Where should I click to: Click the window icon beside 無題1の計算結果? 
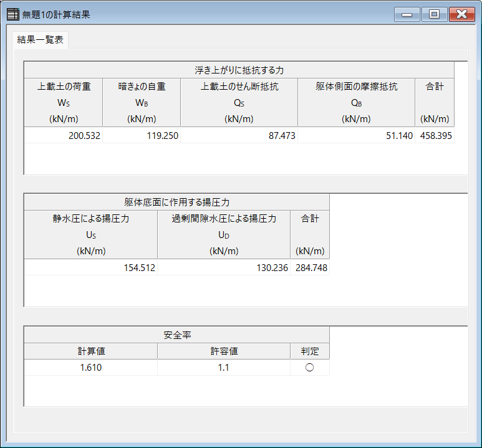pos(12,14)
